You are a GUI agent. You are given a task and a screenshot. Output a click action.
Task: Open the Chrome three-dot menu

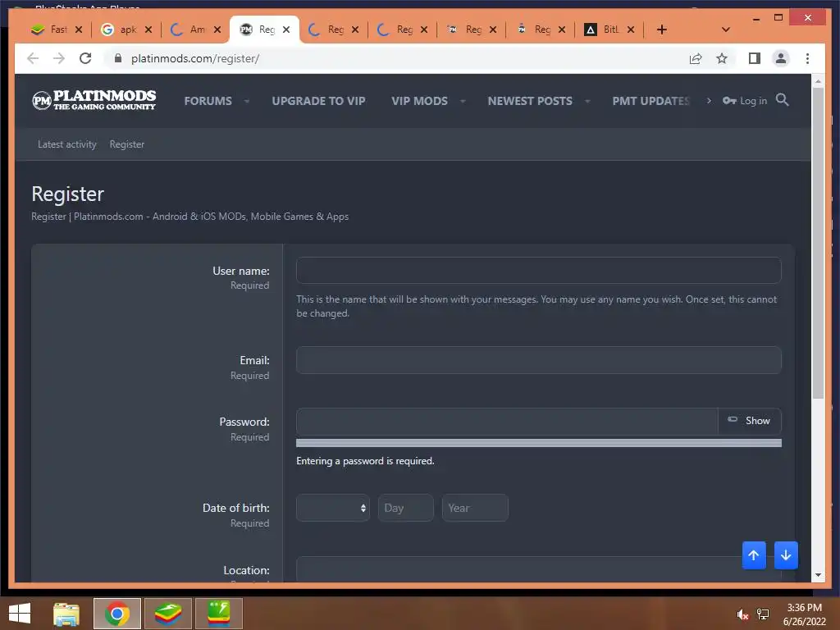[x=807, y=58]
